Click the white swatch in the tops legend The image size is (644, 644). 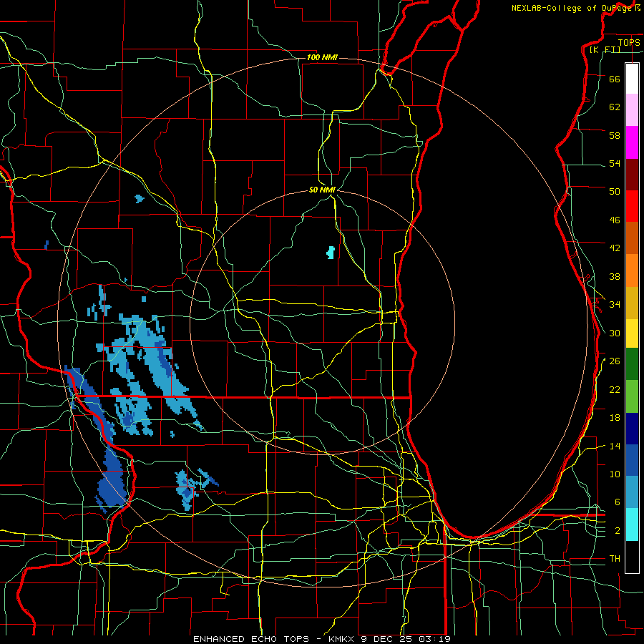tap(632, 79)
